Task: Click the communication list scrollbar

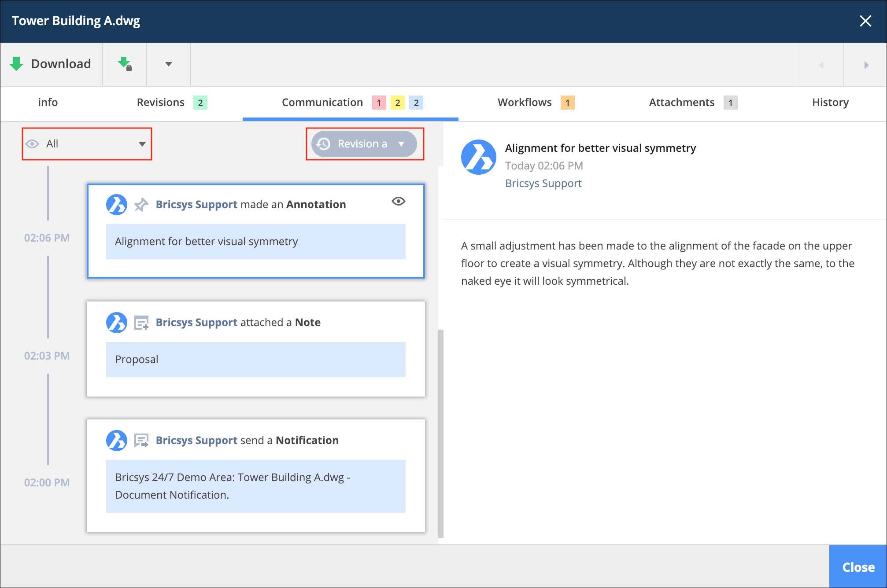Action: pyautogui.click(x=441, y=434)
